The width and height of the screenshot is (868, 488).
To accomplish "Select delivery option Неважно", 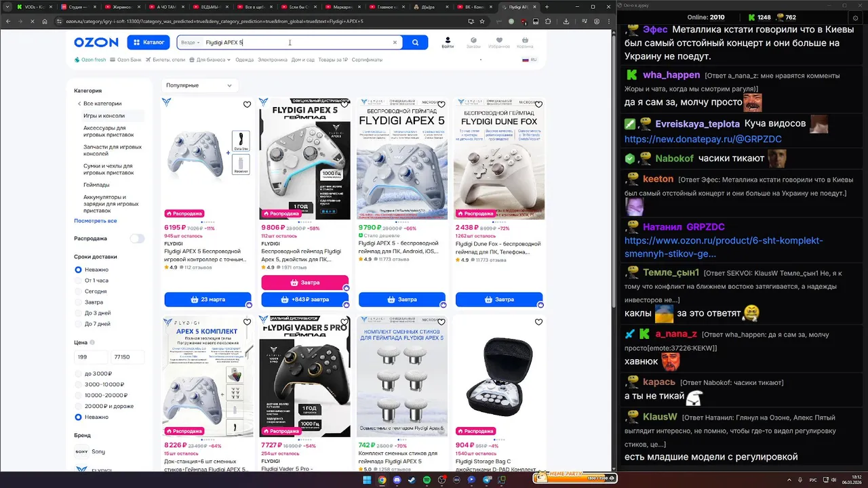I will tap(92, 270).
